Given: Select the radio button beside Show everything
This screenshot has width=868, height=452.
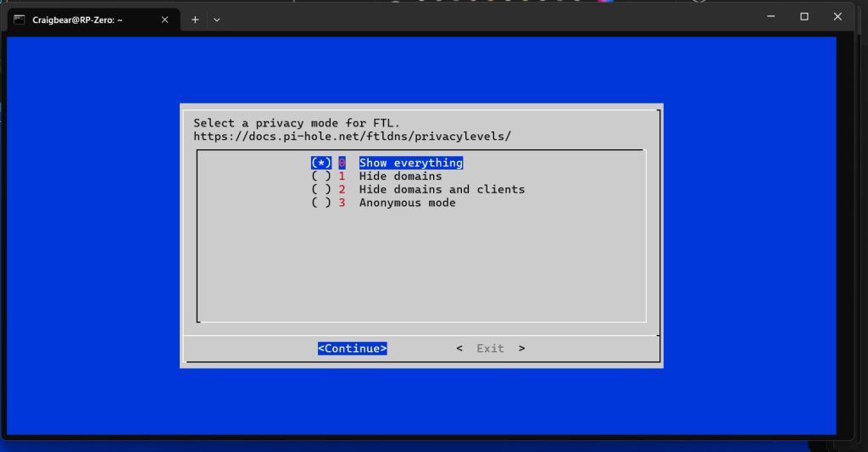Looking at the screenshot, I should tap(320, 163).
